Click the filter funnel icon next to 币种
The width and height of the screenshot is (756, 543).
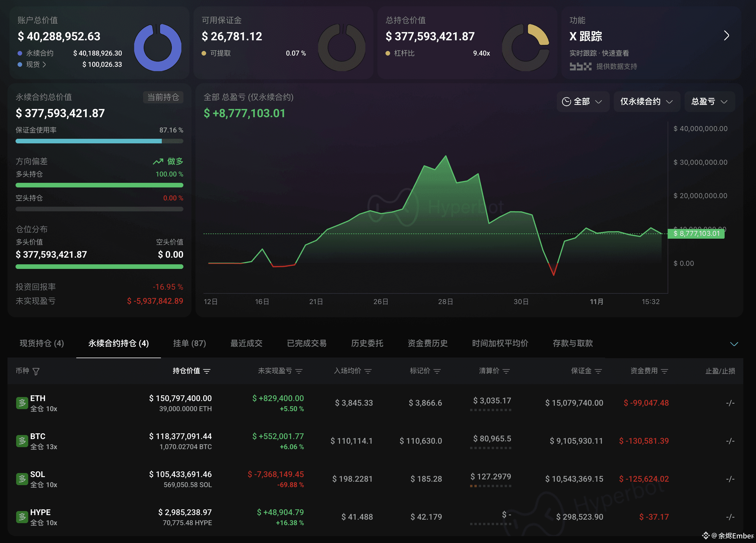36,371
